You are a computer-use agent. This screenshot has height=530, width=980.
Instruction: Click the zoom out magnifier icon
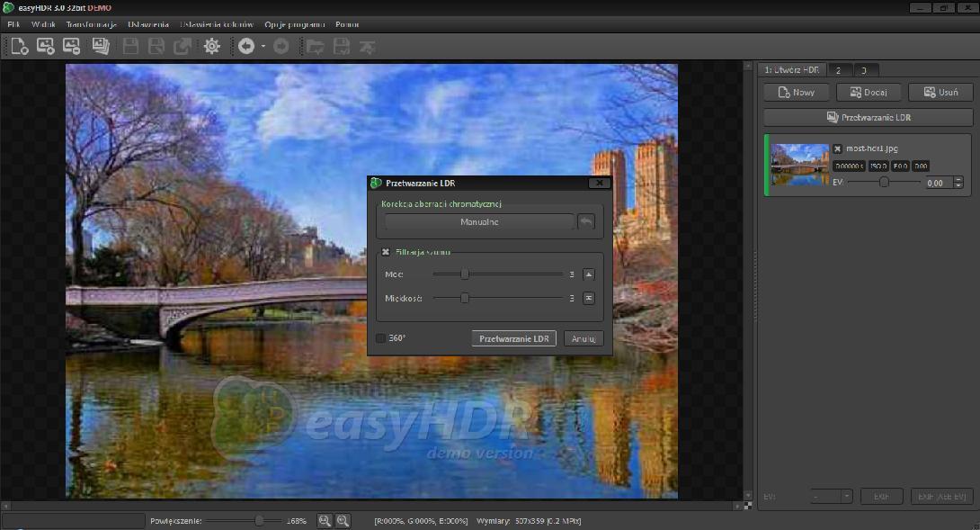(343, 521)
